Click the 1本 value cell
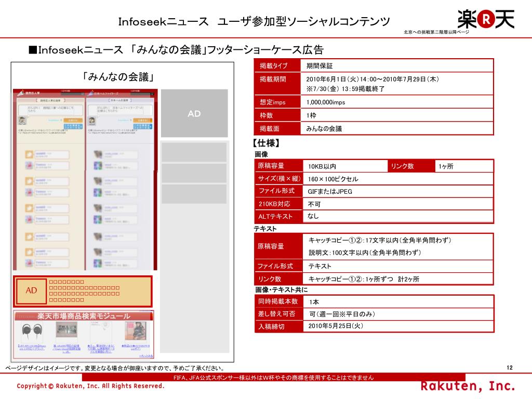Screen dimensions: 532x399 [x=398, y=302]
